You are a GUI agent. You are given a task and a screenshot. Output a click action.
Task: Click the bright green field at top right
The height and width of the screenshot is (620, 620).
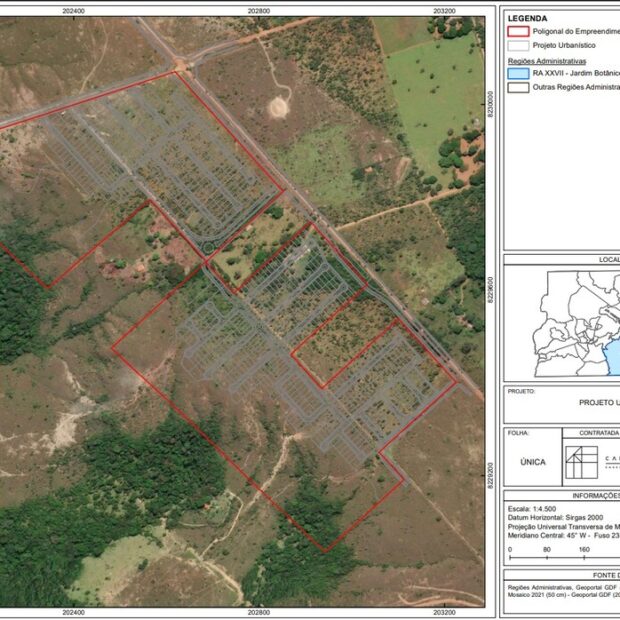[435, 99]
